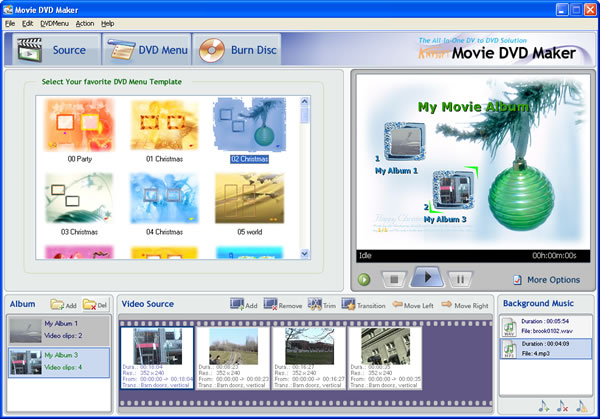
Task: Pause the preview playback
Action: click(x=460, y=279)
